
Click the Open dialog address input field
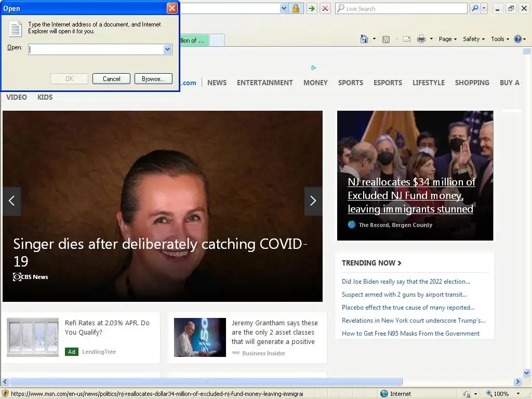[96, 49]
